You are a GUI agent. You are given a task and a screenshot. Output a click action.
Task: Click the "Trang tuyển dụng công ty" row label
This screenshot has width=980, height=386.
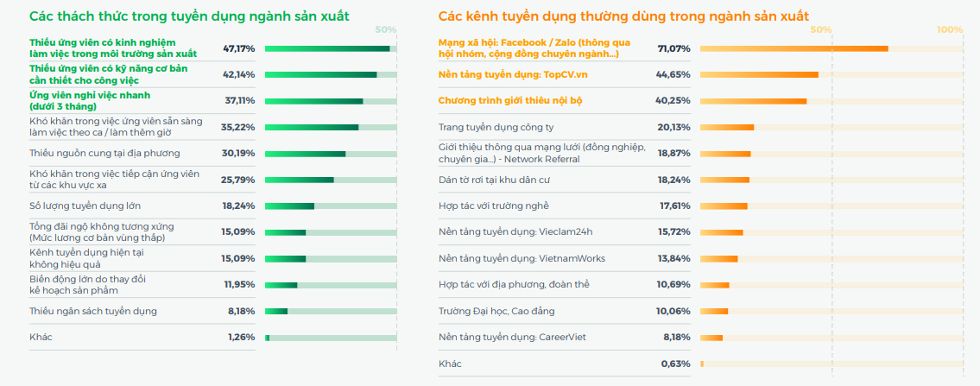(x=496, y=127)
